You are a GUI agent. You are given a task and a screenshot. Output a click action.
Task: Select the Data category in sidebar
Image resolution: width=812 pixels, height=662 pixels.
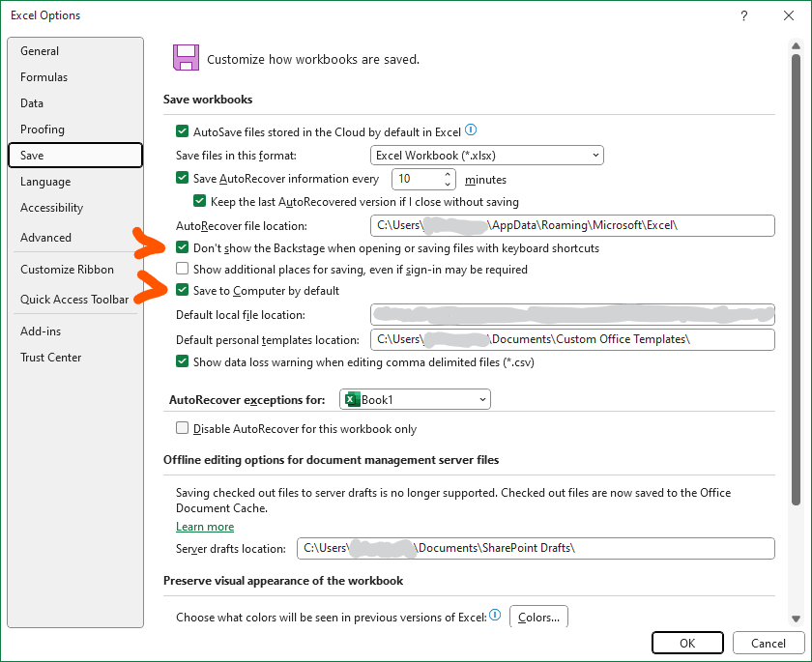[75, 103]
